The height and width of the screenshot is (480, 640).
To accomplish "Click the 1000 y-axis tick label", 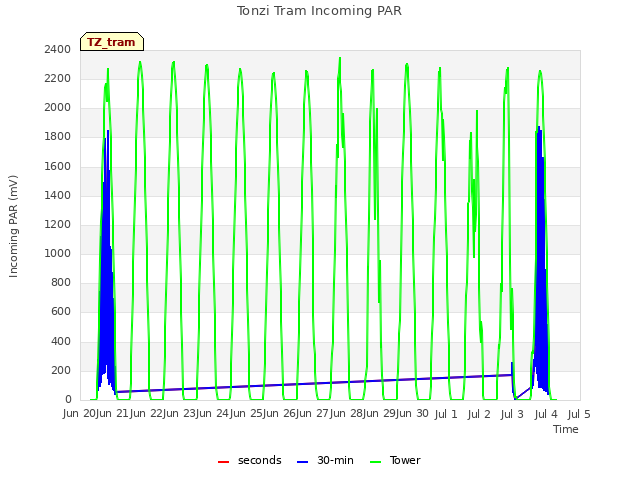I will (x=58, y=253).
